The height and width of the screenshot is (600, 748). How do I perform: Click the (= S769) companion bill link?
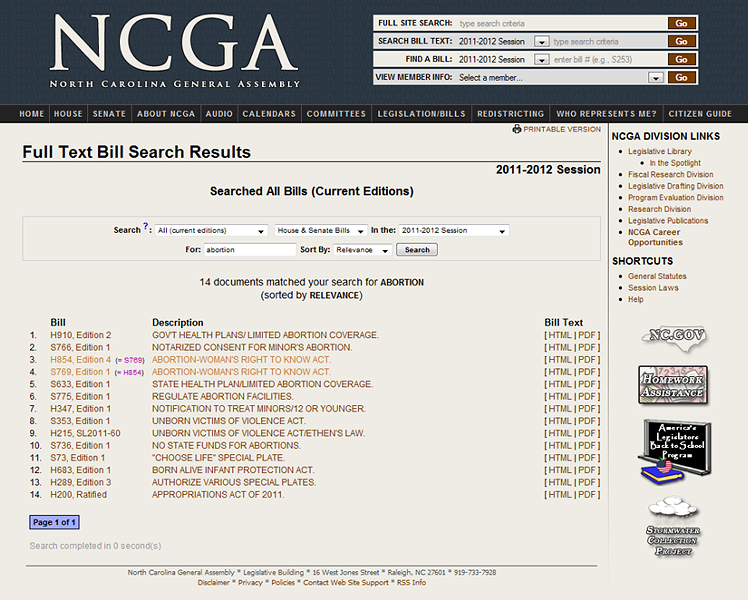[130, 360]
